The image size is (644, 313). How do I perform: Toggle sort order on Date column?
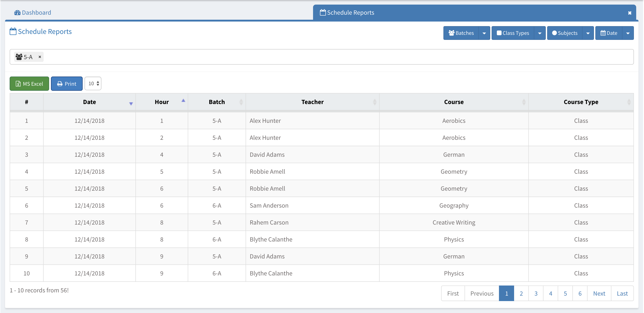click(x=90, y=102)
